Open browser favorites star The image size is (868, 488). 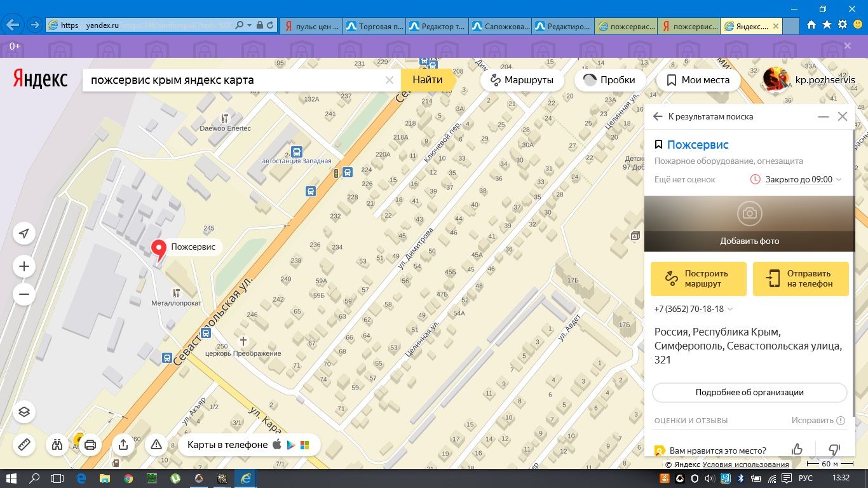827,25
